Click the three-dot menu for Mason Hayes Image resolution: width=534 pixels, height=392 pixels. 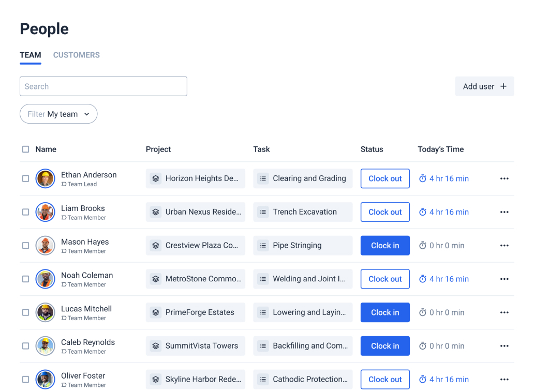(504, 246)
